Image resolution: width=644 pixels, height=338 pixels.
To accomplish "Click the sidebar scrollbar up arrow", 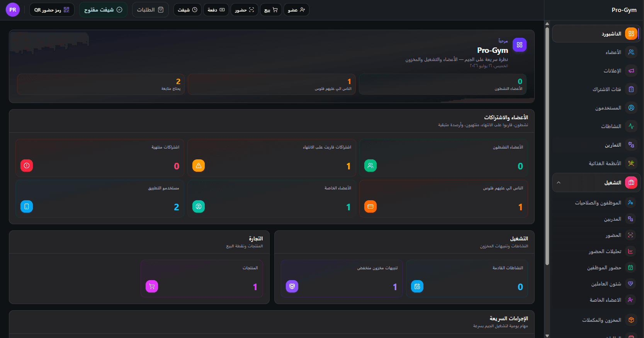I will pos(547,24).
